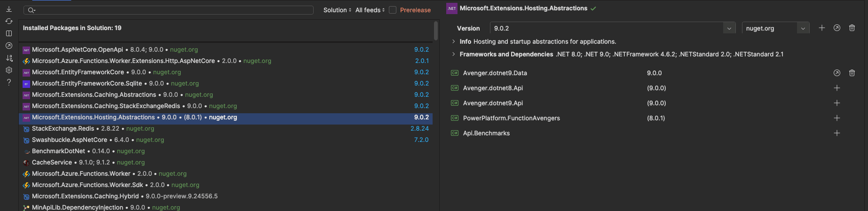Click installed version 9.0.0 of Avenger.dotnet9.Data
The image size is (868, 211).
click(654, 73)
